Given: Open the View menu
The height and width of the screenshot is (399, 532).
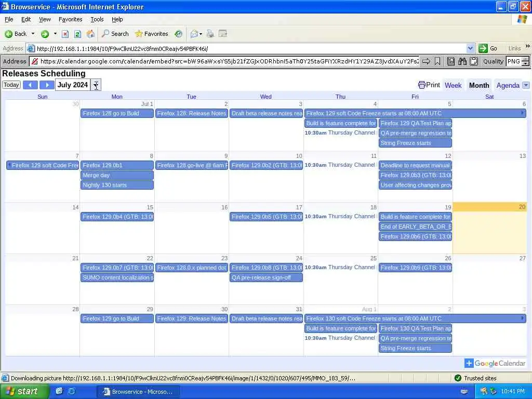Looking at the screenshot, I should pos(45,19).
